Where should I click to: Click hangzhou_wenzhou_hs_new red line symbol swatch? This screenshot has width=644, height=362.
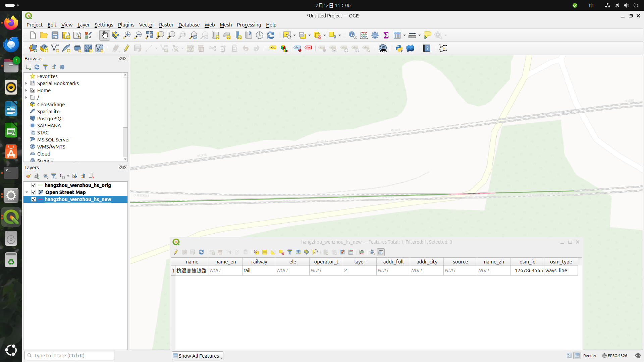click(x=41, y=199)
